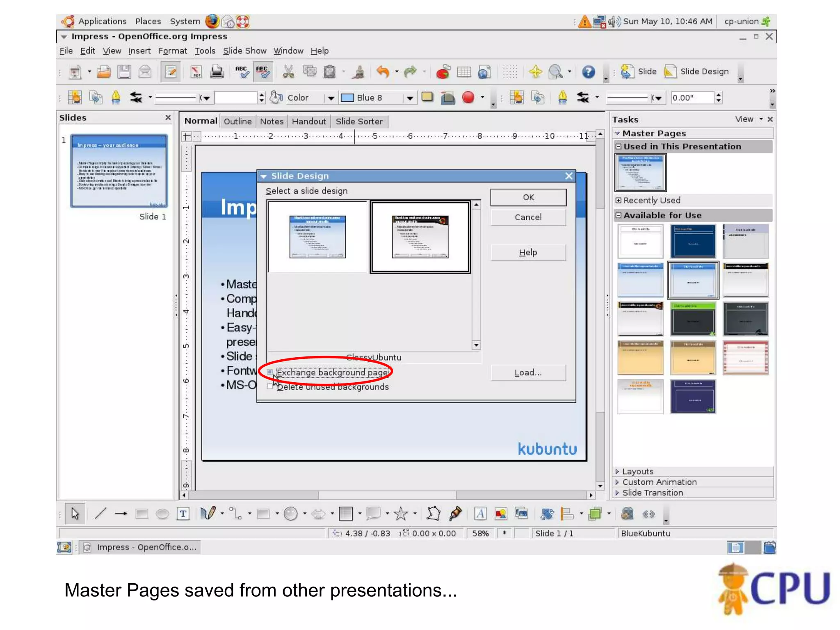
Task: Click the Redo arrow icon
Action: click(410, 72)
